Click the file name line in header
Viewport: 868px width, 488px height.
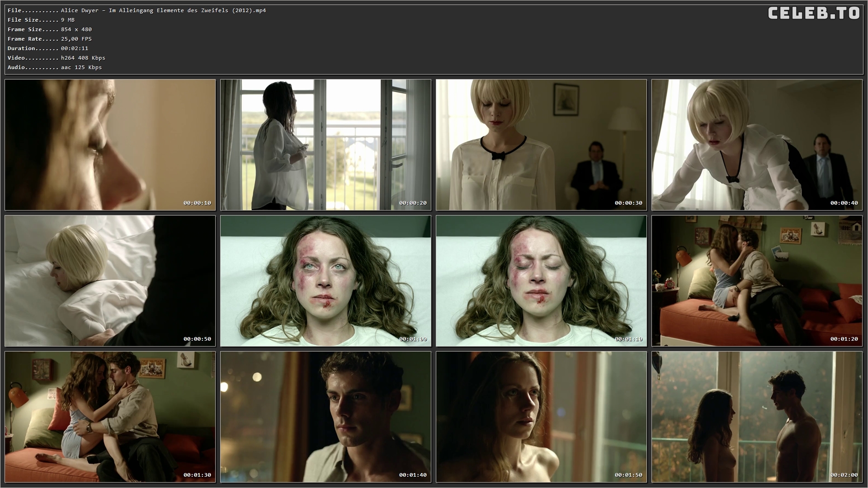[137, 10]
